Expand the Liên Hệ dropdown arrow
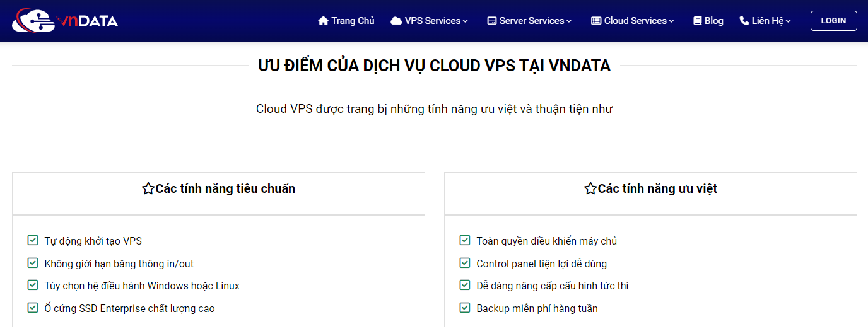868x336 pixels. [x=789, y=21]
